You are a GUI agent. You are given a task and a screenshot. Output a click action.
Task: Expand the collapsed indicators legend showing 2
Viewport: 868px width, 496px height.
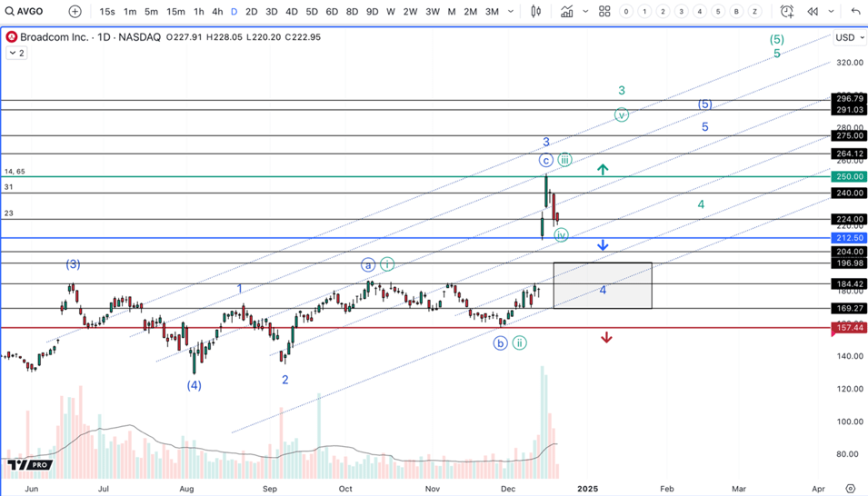16,53
